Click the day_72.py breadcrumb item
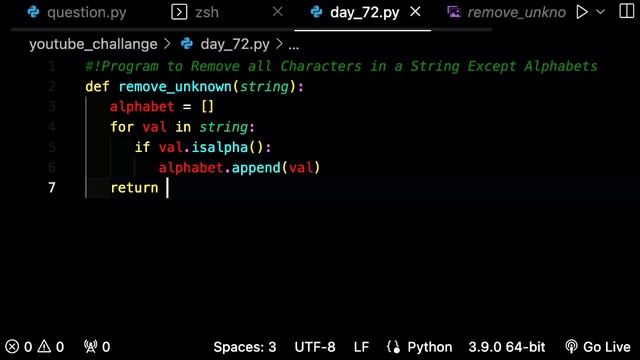640x360 pixels. click(x=235, y=44)
